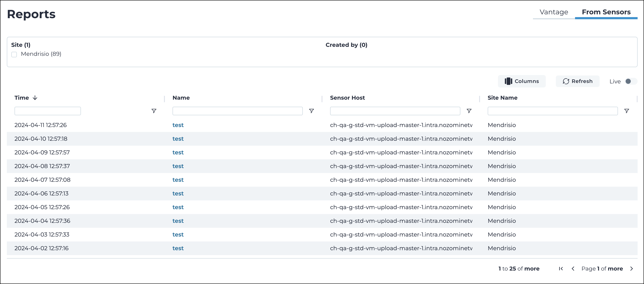Check the Mendrisio site checkbox
This screenshot has height=284, width=644.
click(x=14, y=54)
